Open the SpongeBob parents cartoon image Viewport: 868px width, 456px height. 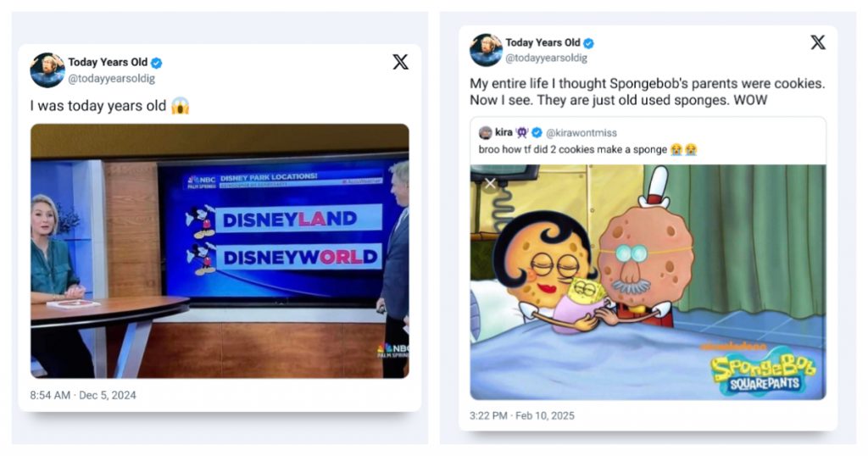coord(648,282)
